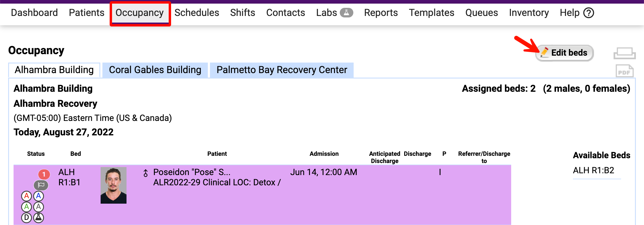
Task: Click the D status circle icon
Action: point(27,217)
